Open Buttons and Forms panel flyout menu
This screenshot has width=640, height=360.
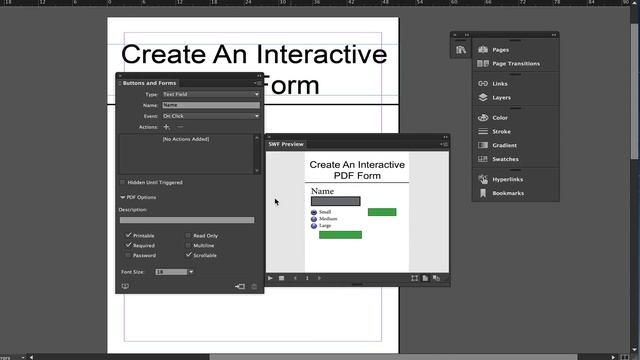coord(257,83)
